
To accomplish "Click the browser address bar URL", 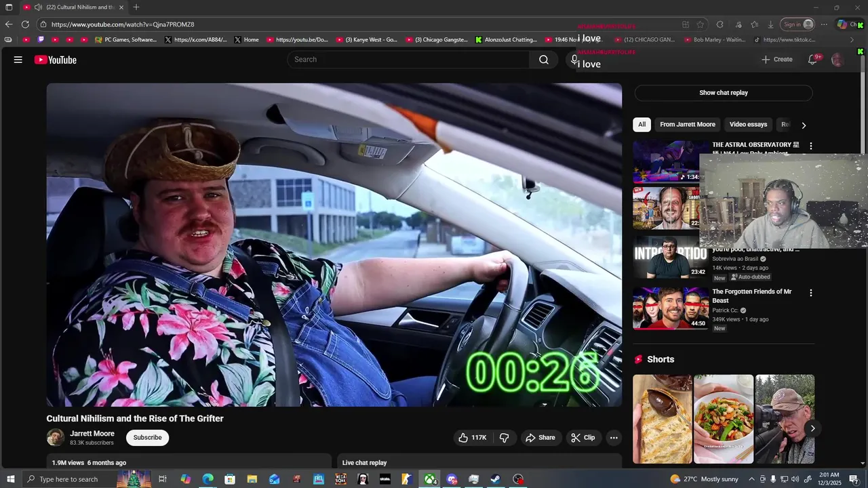I will pyautogui.click(x=123, y=24).
